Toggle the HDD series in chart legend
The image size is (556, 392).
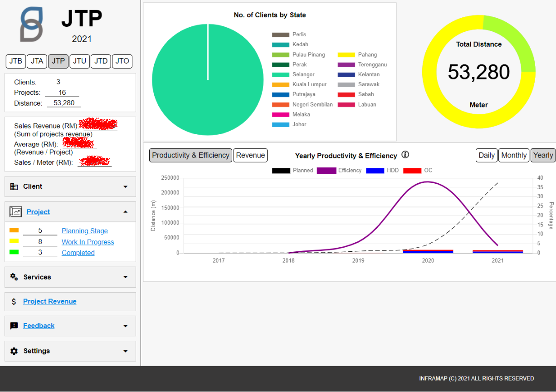pyautogui.click(x=382, y=171)
